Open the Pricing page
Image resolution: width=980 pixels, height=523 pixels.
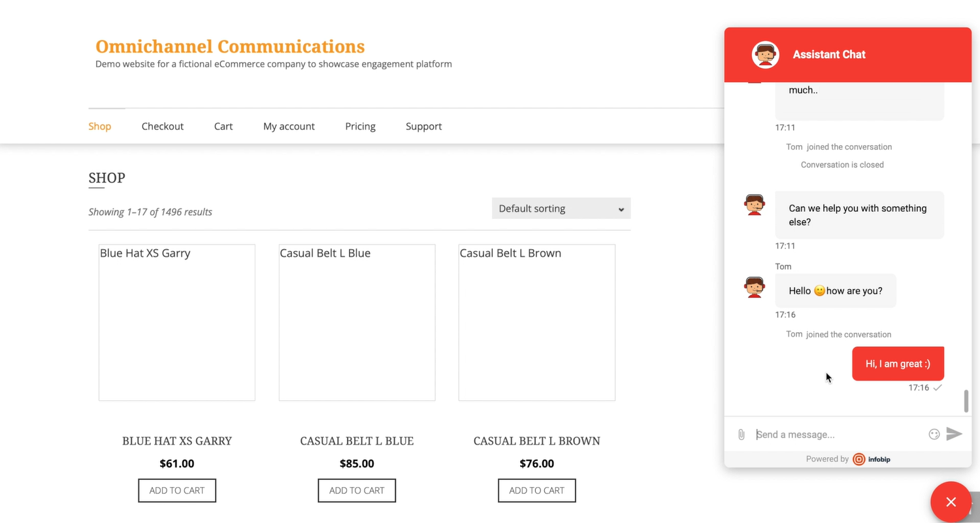(361, 126)
